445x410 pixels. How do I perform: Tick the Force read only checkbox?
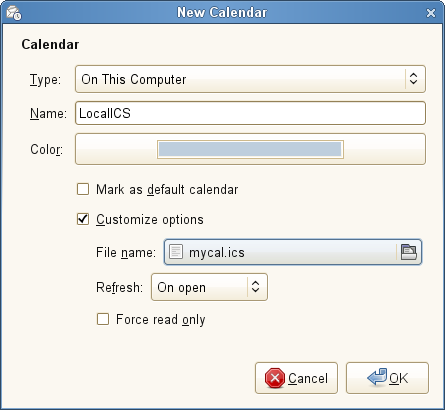tap(103, 319)
